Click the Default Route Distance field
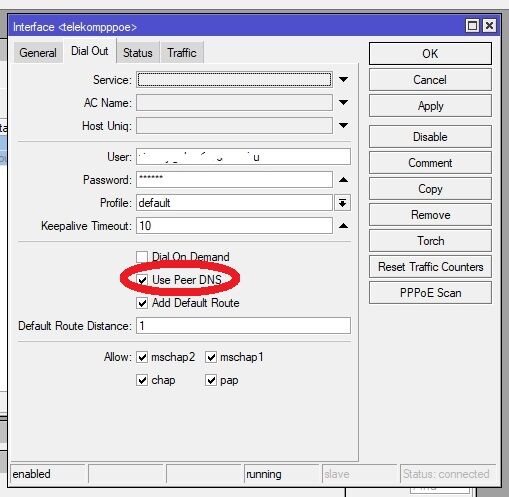This screenshot has height=497, width=509. tap(243, 325)
